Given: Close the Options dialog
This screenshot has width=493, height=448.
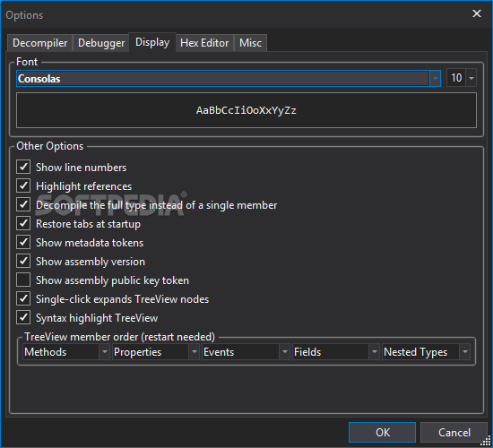Looking at the screenshot, I should click(477, 13).
